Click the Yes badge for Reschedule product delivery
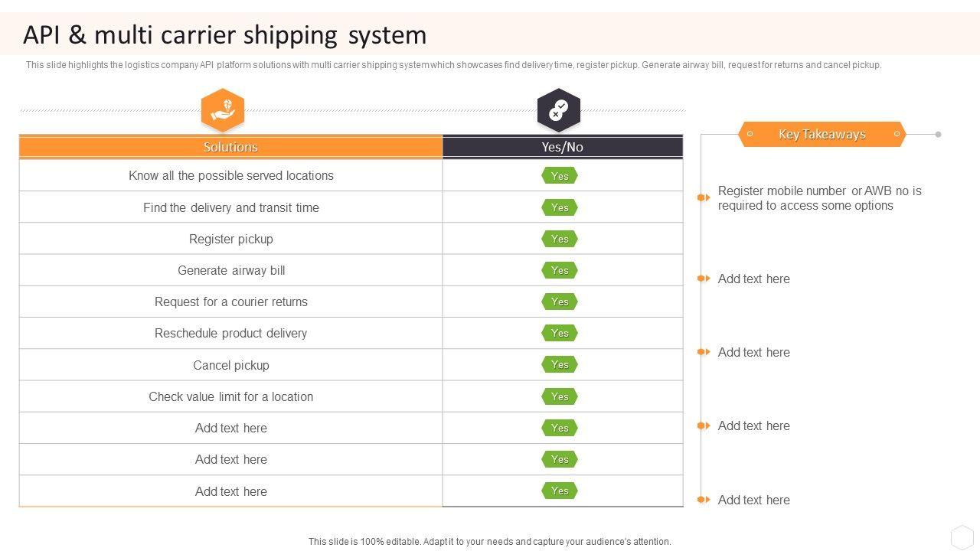The width and height of the screenshot is (980, 551). [560, 333]
